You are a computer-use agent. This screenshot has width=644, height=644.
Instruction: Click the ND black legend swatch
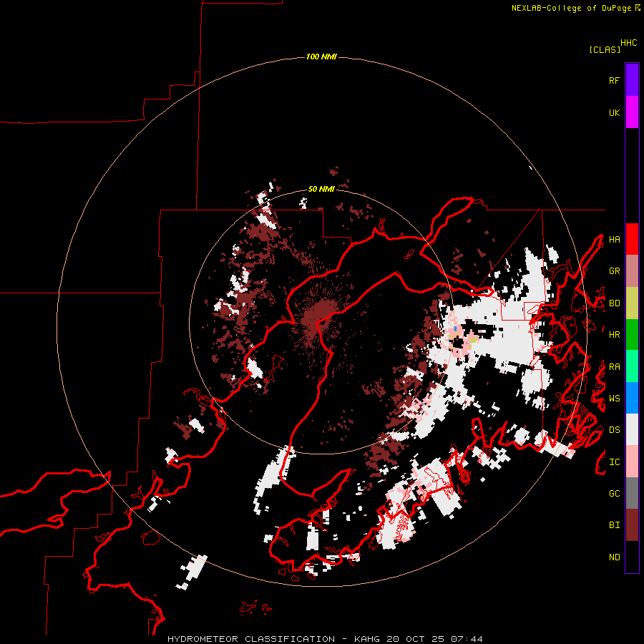coord(632,557)
